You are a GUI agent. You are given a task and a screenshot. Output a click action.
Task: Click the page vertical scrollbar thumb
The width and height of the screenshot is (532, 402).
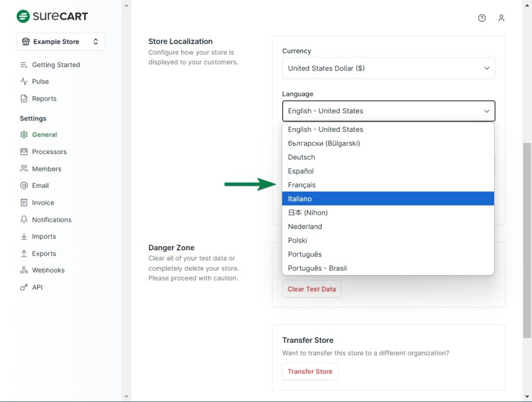527,239
